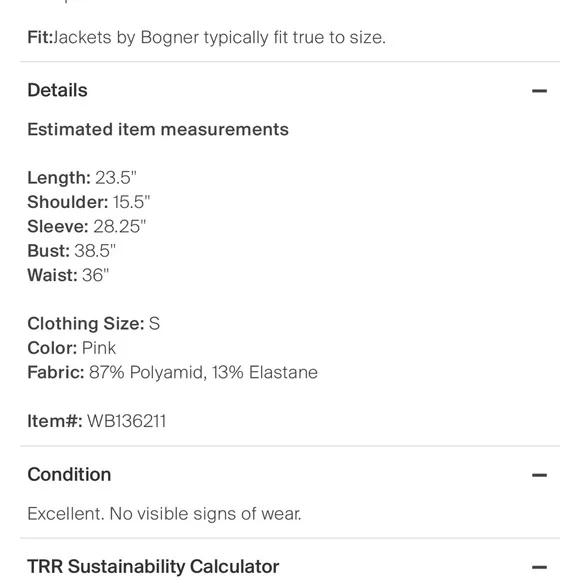Collapse the Condition section minus icon
Viewport: 580px width, 580px height.
pos(539,475)
